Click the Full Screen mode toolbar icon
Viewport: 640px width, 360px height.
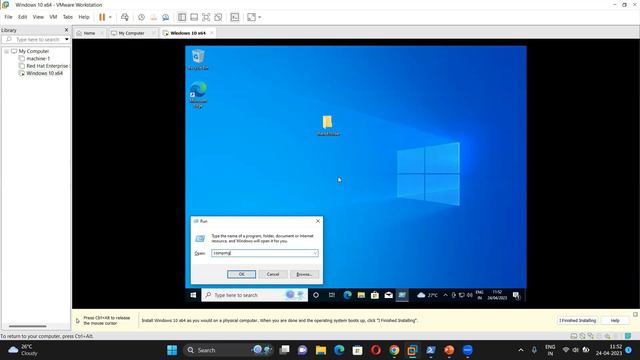(206, 17)
